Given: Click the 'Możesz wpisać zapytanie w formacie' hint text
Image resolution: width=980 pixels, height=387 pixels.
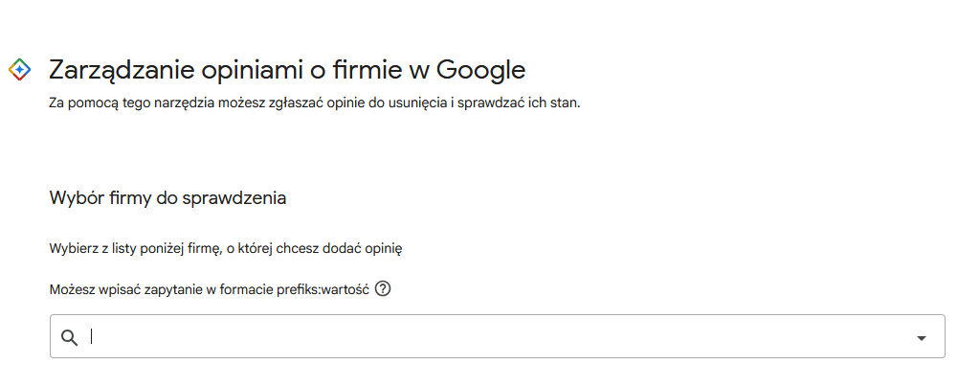Looking at the screenshot, I should coord(162,290).
